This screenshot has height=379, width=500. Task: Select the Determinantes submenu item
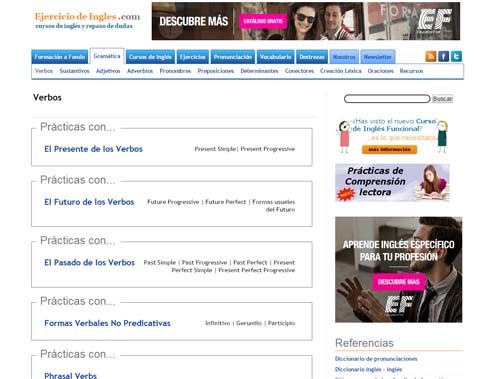click(x=259, y=71)
